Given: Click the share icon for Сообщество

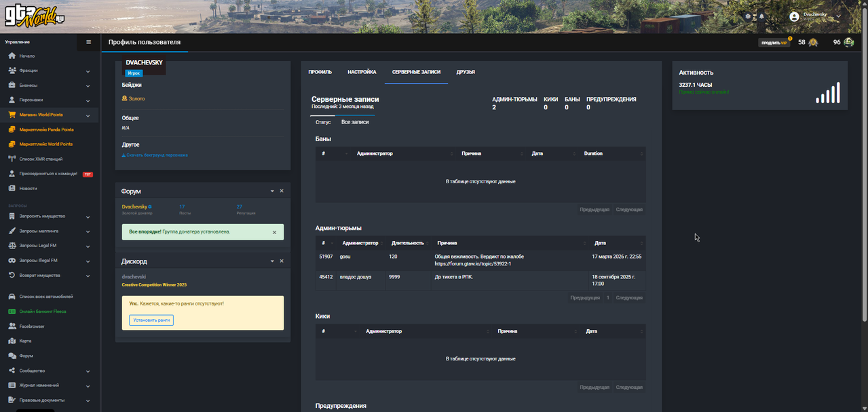Looking at the screenshot, I should [x=12, y=371].
